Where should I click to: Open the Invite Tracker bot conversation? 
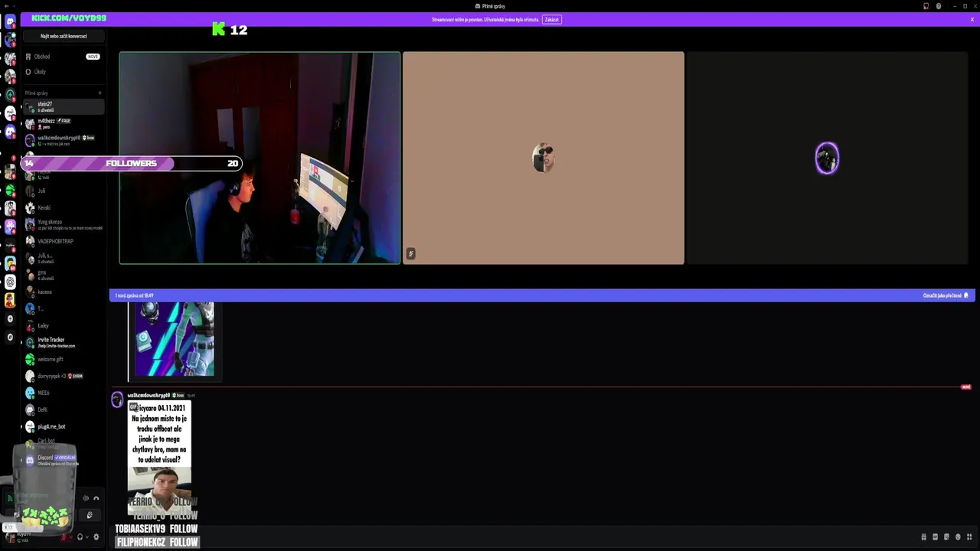(64, 342)
